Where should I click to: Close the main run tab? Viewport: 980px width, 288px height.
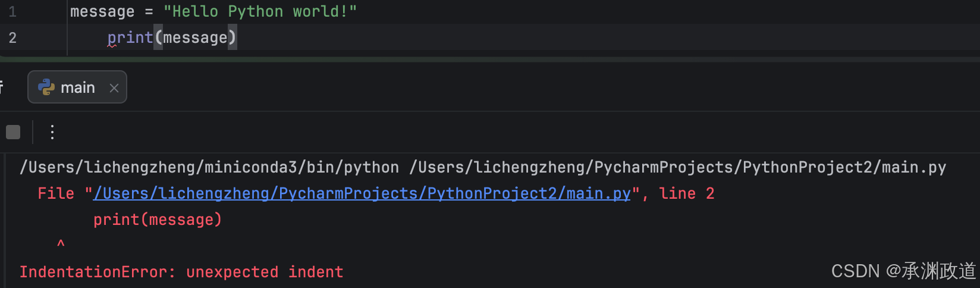click(114, 88)
